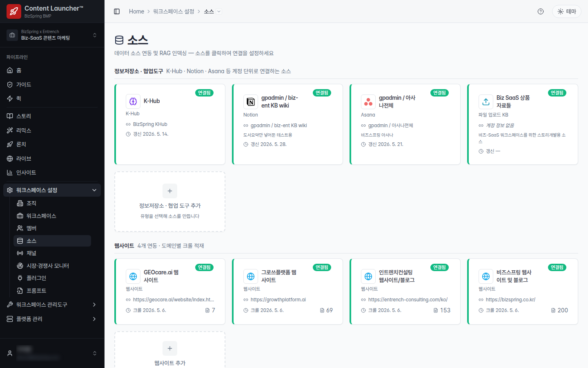The height and width of the screenshot is (368, 588).
Task: Open 스토리 in sidebar
Action: click(52, 116)
